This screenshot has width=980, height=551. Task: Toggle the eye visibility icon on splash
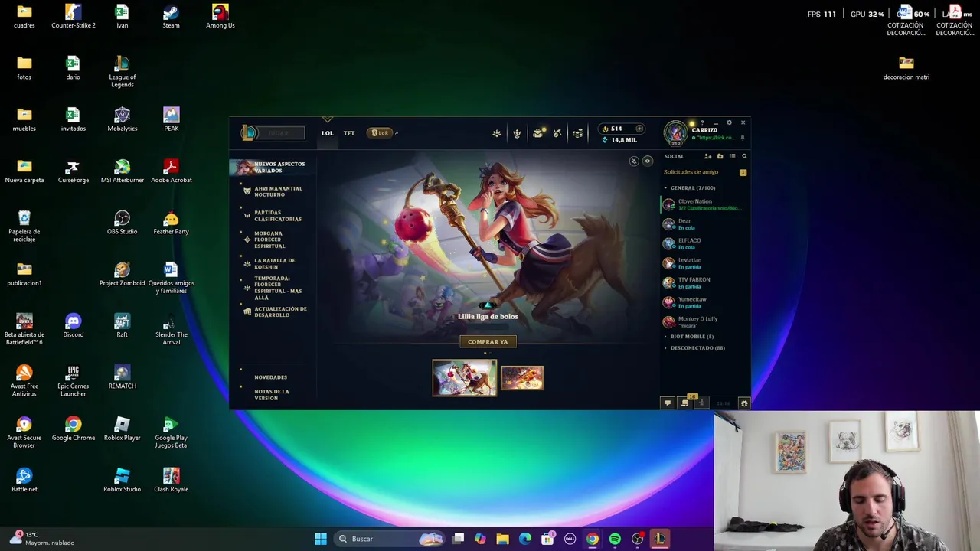click(648, 161)
